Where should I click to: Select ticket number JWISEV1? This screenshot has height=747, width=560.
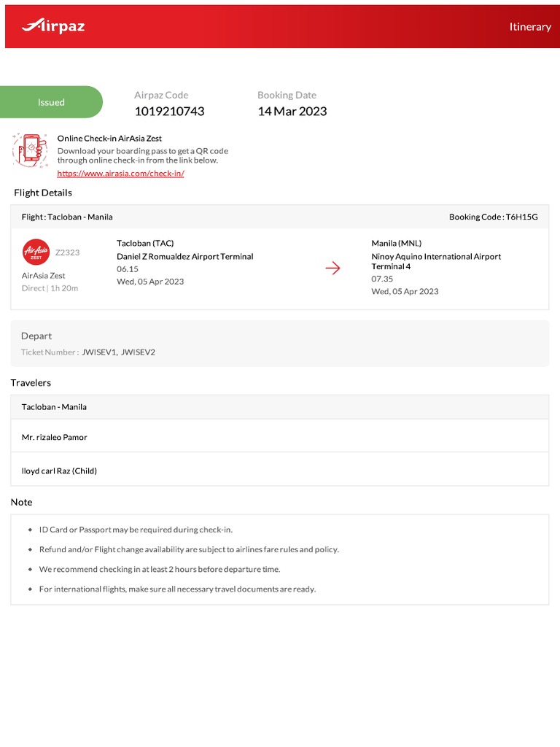99,352
